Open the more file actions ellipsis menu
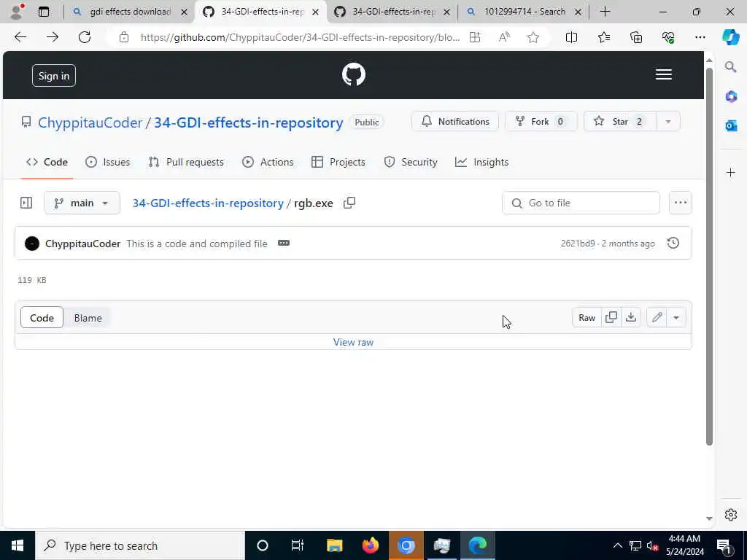The height and width of the screenshot is (560, 747). (x=681, y=203)
